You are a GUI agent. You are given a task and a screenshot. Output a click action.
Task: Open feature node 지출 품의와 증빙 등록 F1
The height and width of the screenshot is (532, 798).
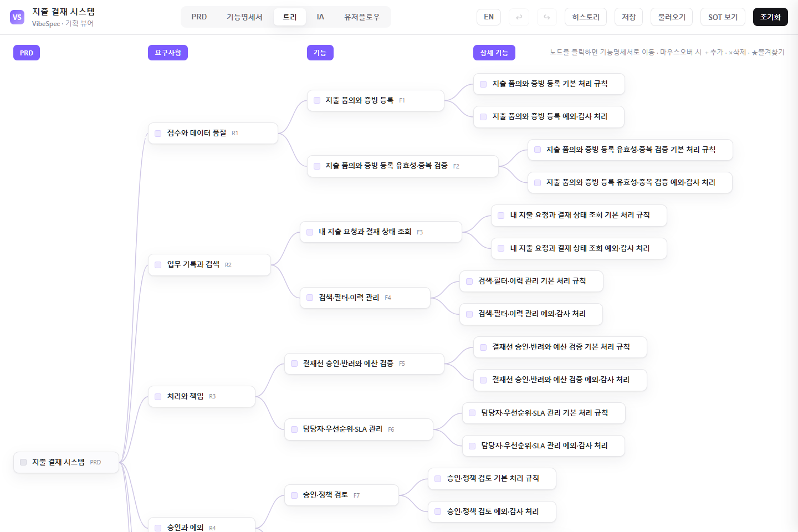pos(376,100)
